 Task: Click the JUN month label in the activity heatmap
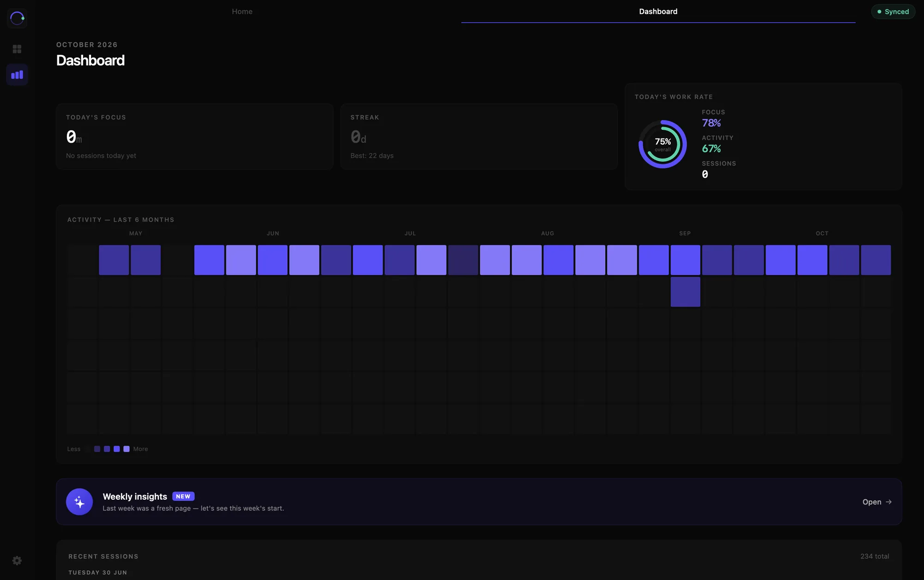click(x=273, y=234)
